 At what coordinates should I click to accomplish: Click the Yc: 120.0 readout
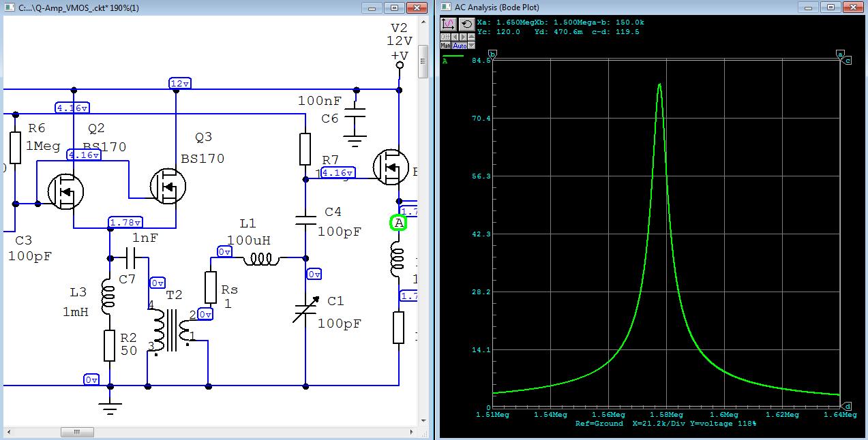(x=498, y=31)
